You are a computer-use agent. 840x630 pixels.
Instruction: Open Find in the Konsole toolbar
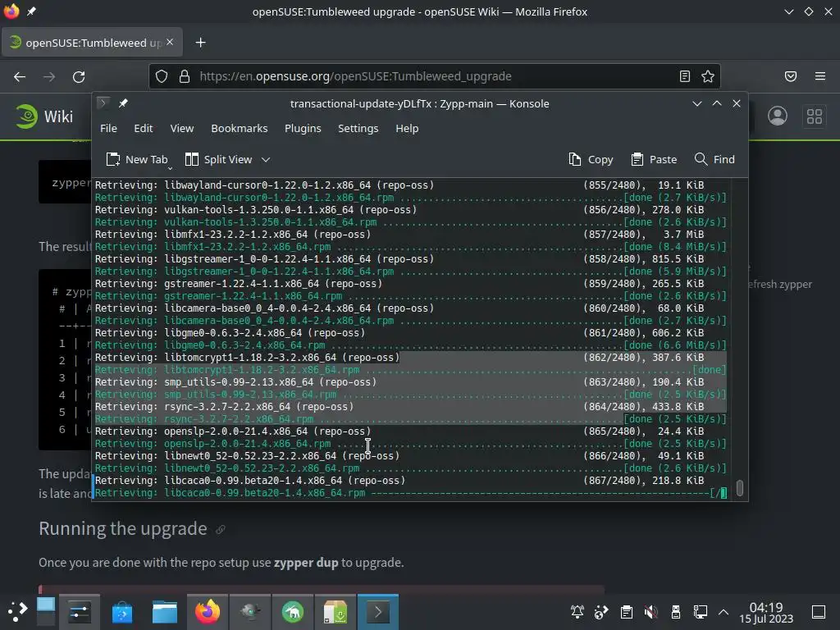(x=714, y=160)
